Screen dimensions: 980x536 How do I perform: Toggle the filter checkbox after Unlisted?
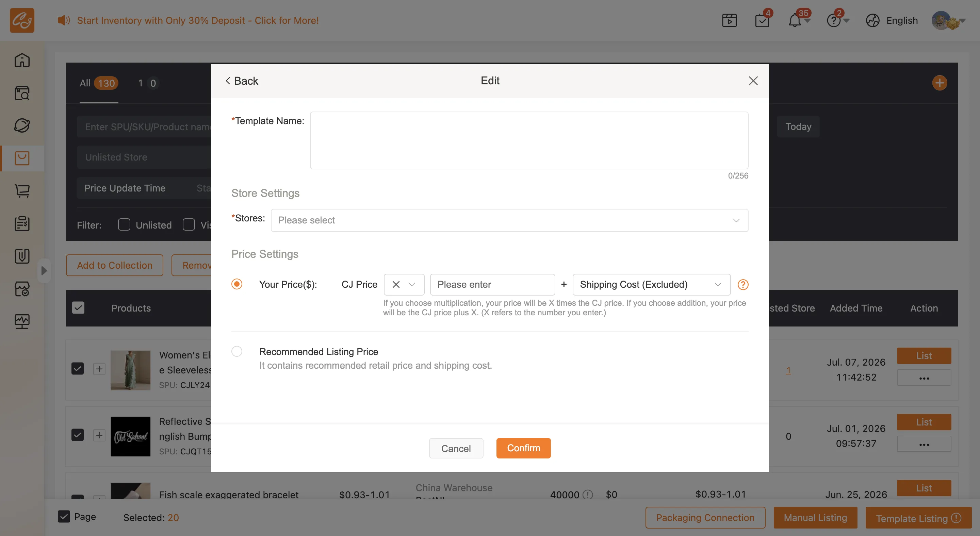(189, 225)
